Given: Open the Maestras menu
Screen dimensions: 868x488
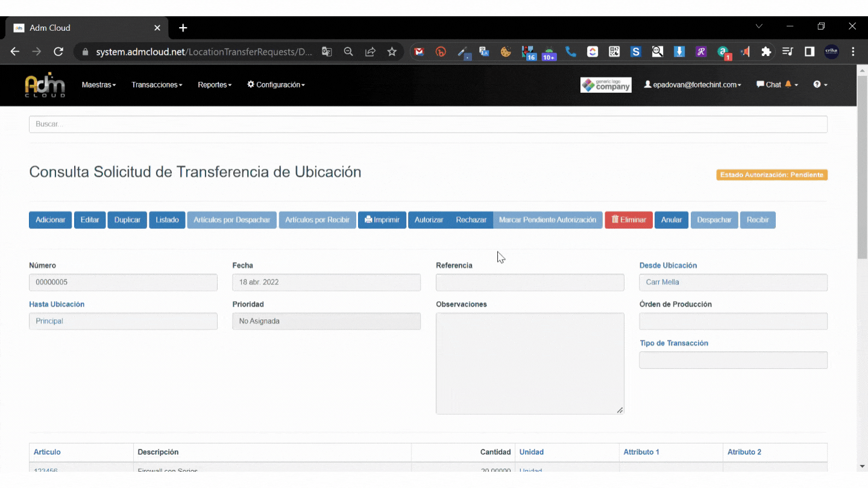Looking at the screenshot, I should click(x=99, y=85).
